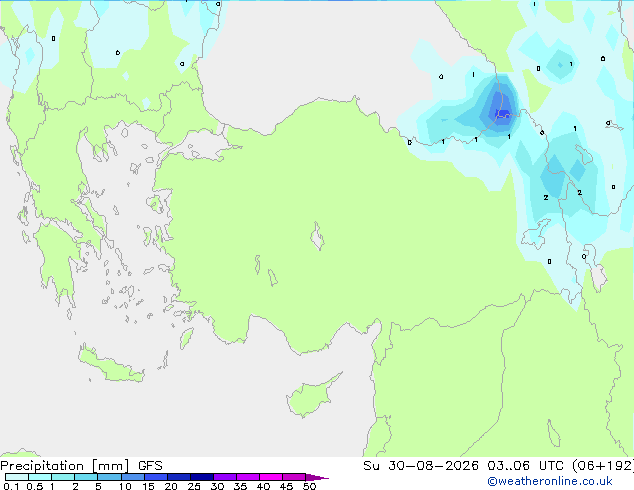Click the 40–45 mm magenta swatch
The image size is (634, 490).
pos(271,477)
